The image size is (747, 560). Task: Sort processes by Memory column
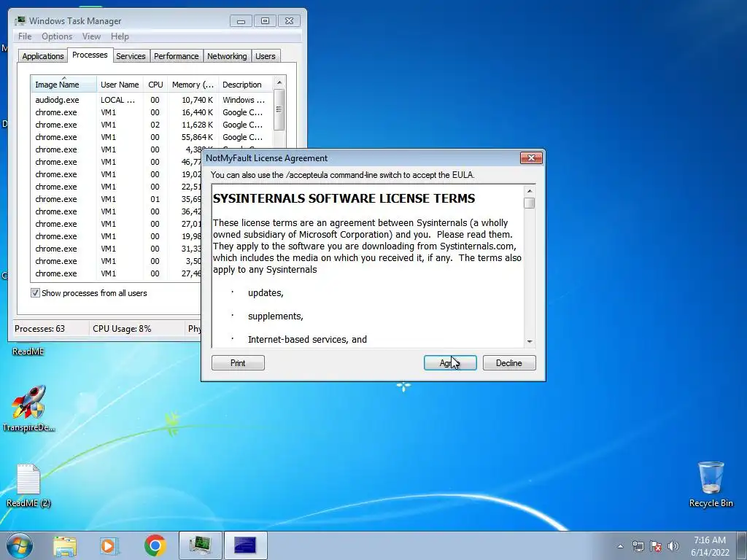pos(193,85)
